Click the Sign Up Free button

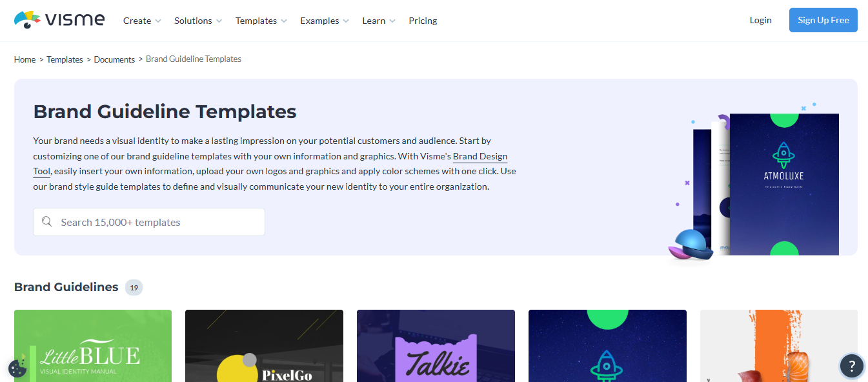click(x=823, y=20)
